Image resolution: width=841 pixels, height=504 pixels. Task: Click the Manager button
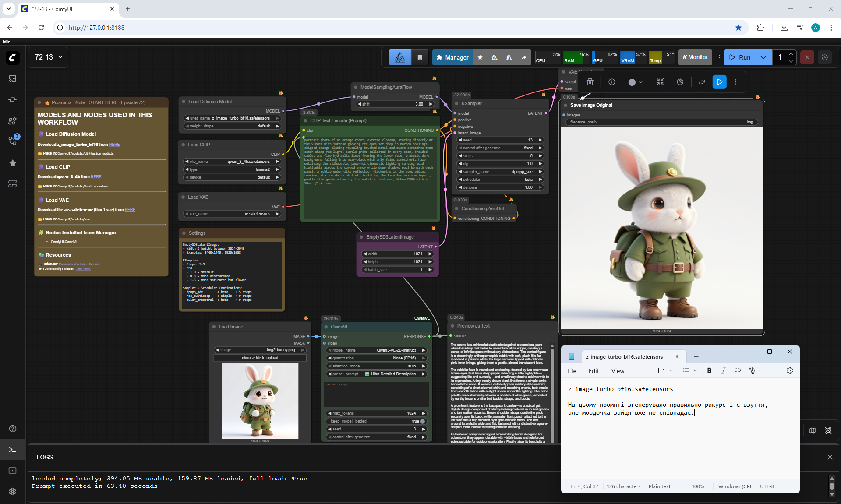click(x=452, y=57)
